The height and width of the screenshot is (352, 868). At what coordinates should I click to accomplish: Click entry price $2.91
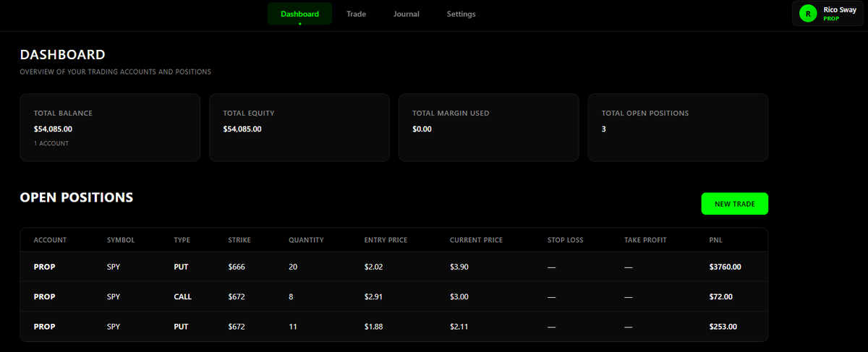tap(373, 296)
